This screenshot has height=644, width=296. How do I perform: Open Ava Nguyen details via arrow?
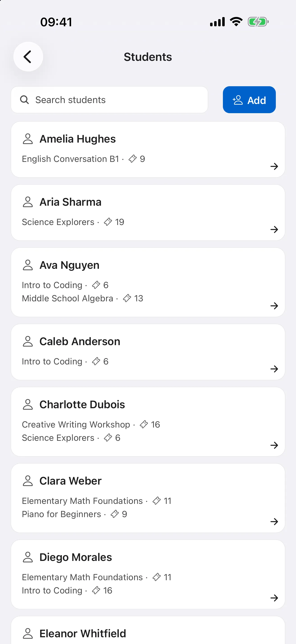point(274,306)
